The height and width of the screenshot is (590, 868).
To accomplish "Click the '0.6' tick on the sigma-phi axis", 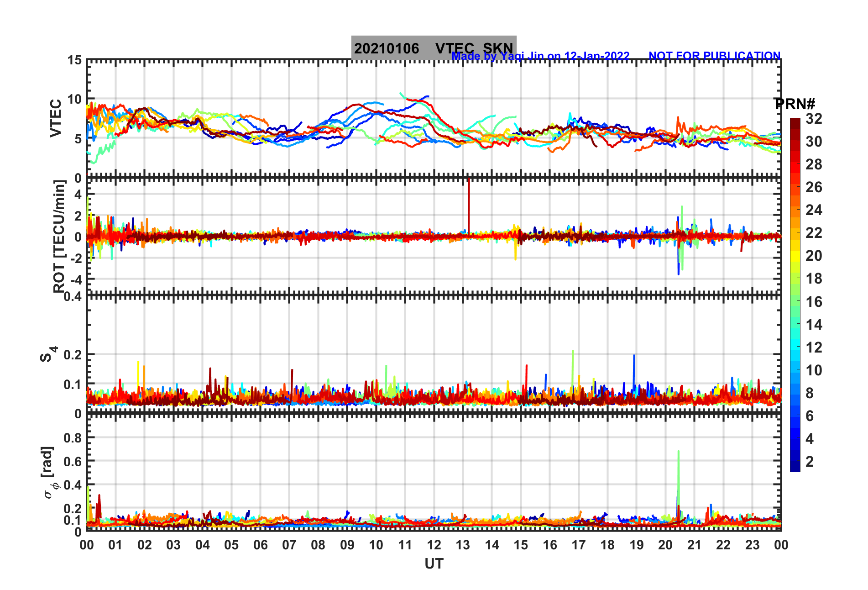I will [x=73, y=461].
